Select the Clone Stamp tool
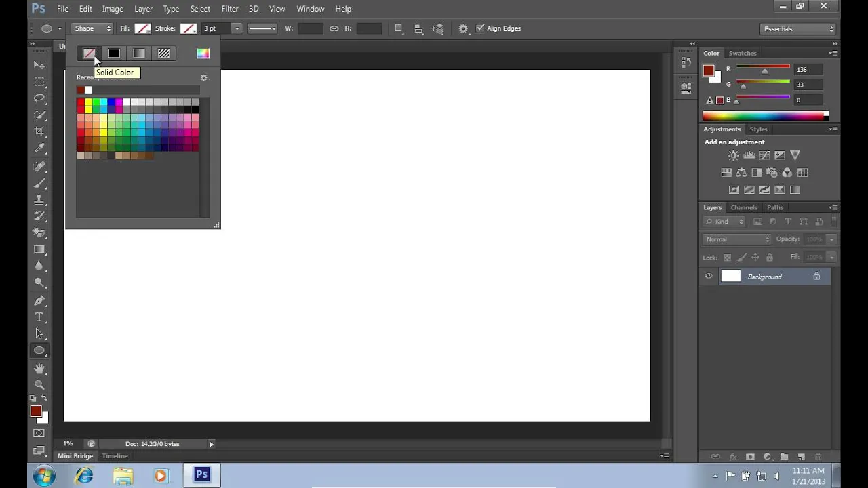Viewport: 868px width, 488px height. [39, 200]
